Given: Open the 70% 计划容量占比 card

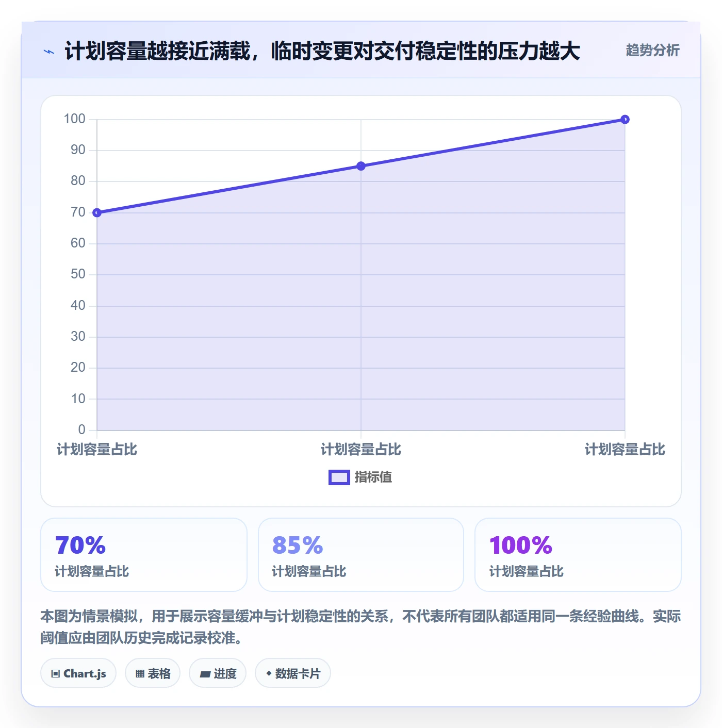Looking at the screenshot, I should coord(144,555).
